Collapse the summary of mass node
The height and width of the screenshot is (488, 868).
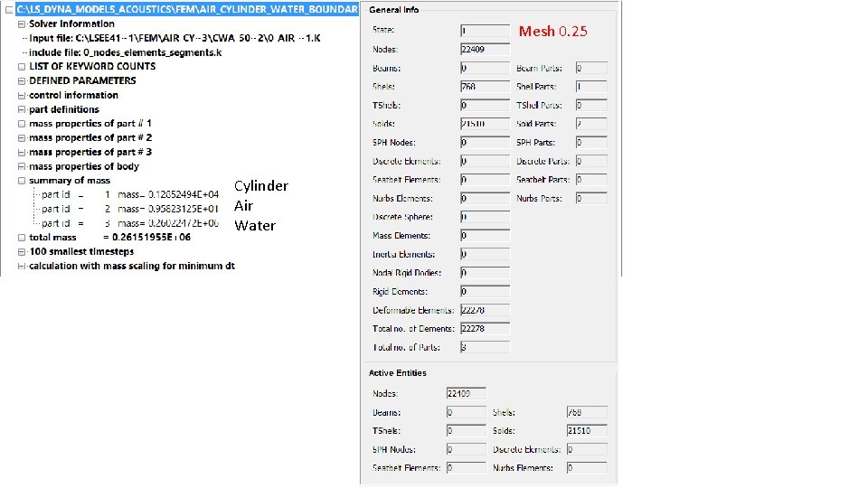pyautogui.click(x=22, y=181)
